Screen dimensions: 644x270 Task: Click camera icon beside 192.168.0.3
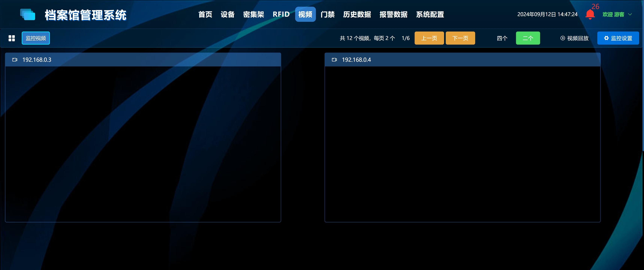[x=15, y=60]
